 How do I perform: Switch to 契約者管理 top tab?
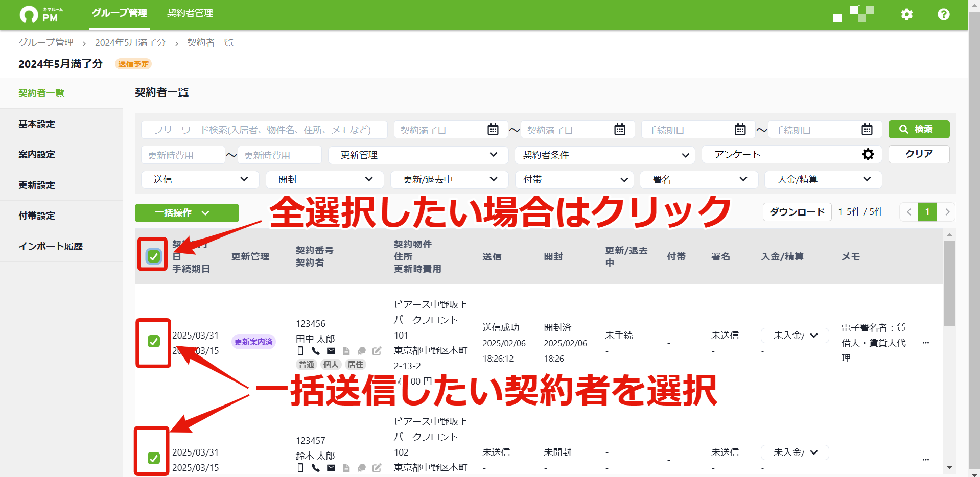click(x=190, y=14)
